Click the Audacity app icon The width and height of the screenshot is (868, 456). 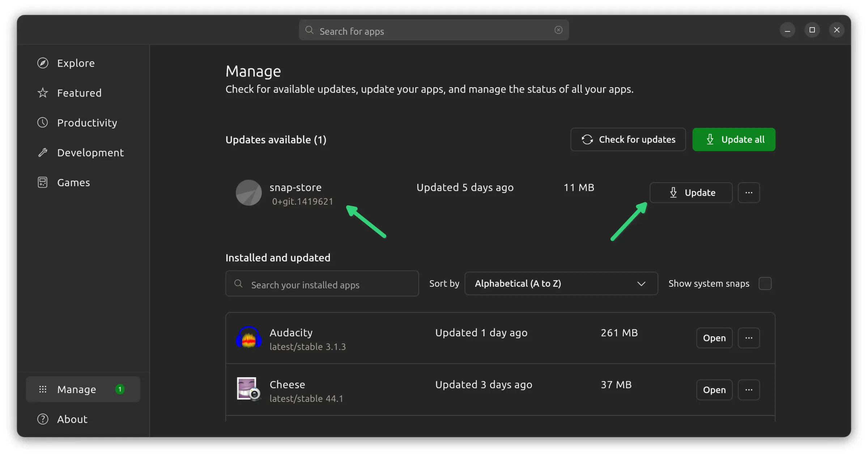point(249,338)
